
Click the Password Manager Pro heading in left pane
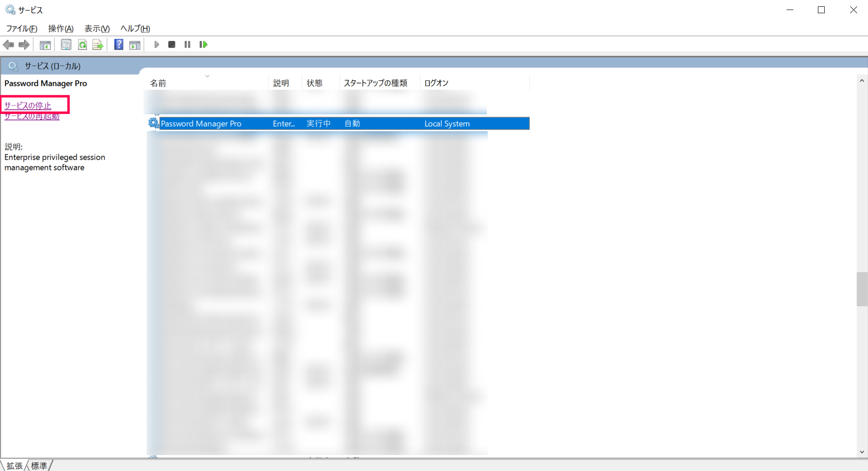click(x=46, y=83)
